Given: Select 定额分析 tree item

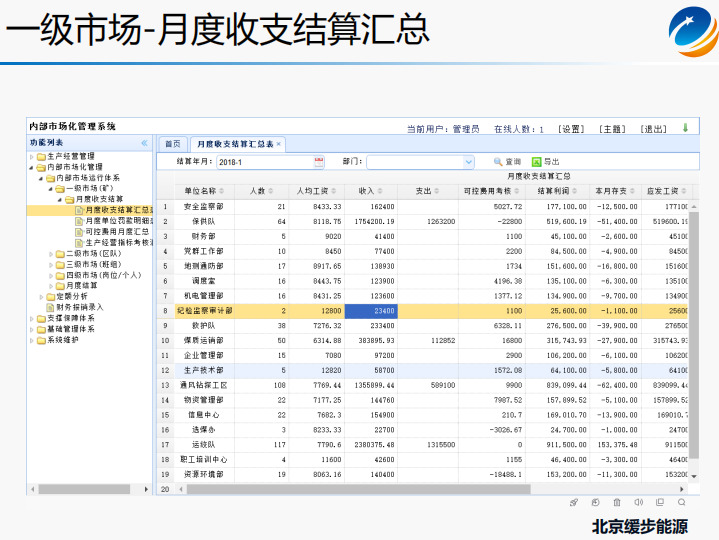Looking at the screenshot, I should tap(72, 297).
